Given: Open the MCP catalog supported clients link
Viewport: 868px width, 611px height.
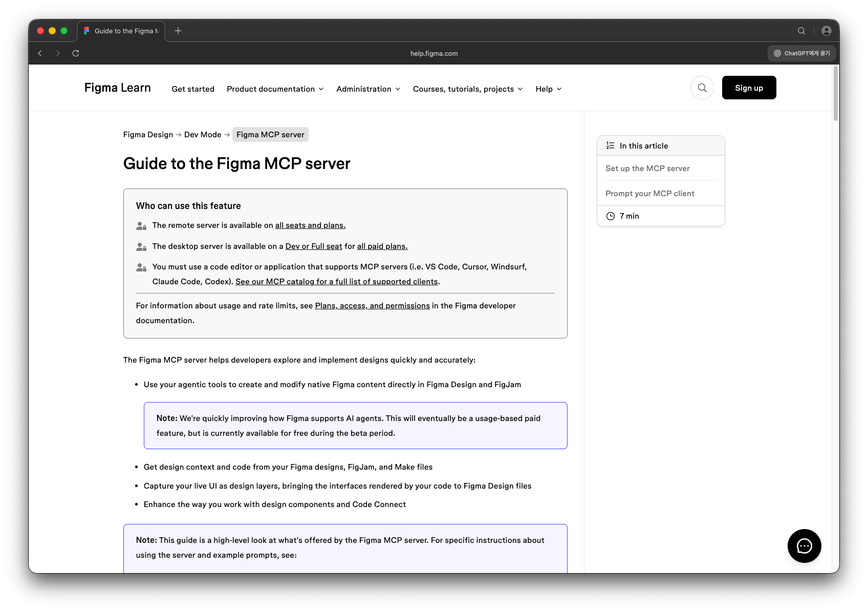Looking at the screenshot, I should pyautogui.click(x=337, y=282).
